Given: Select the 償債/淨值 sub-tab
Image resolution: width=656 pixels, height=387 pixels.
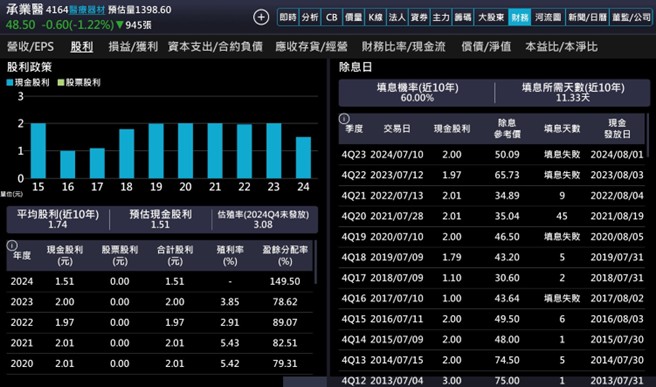Looking at the screenshot, I should tap(486, 47).
